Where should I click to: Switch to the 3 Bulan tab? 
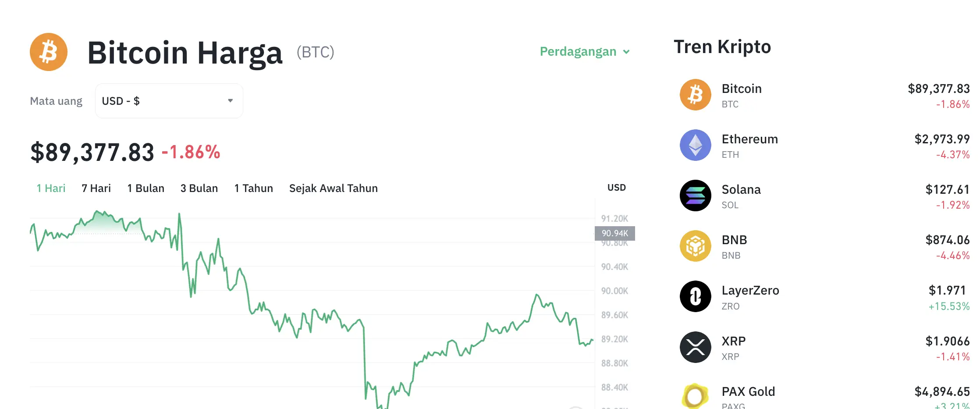(x=199, y=188)
